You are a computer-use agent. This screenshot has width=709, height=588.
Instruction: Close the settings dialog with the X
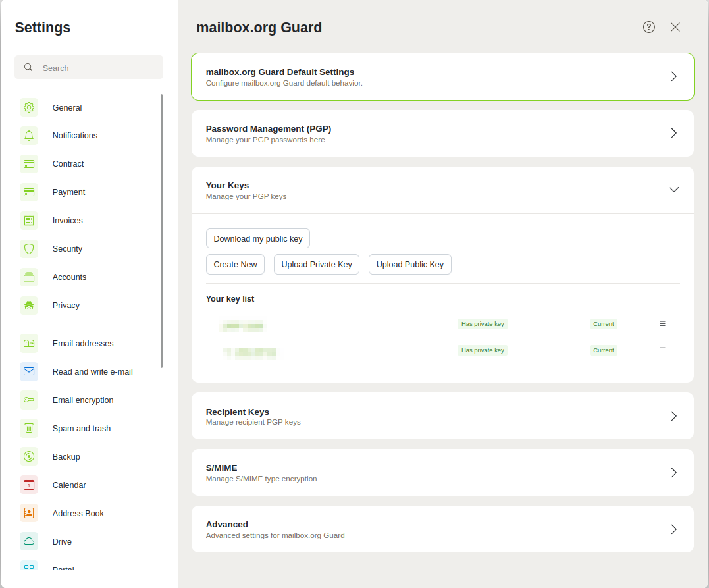(x=675, y=27)
